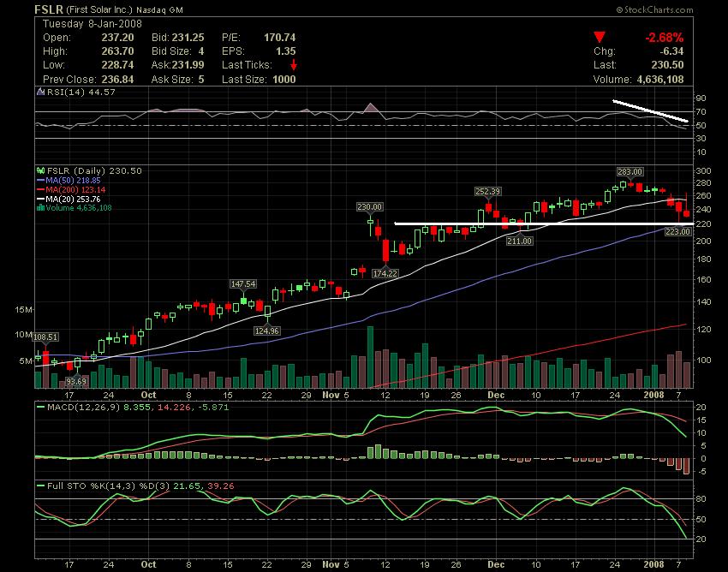Click the High value 263.70
This screenshot has height=572, width=728.
[x=117, y=51]
